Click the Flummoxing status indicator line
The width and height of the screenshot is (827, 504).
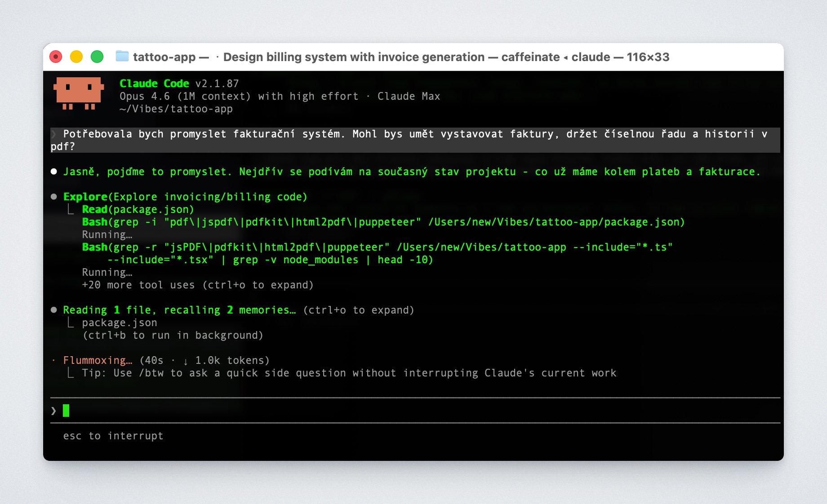pos(166,360)
